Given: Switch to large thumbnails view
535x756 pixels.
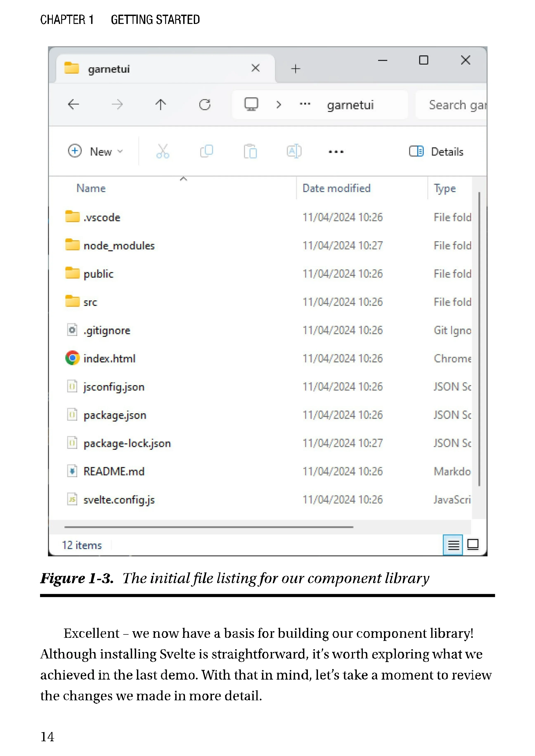Looking at the screenshot, I should [473, 545].
